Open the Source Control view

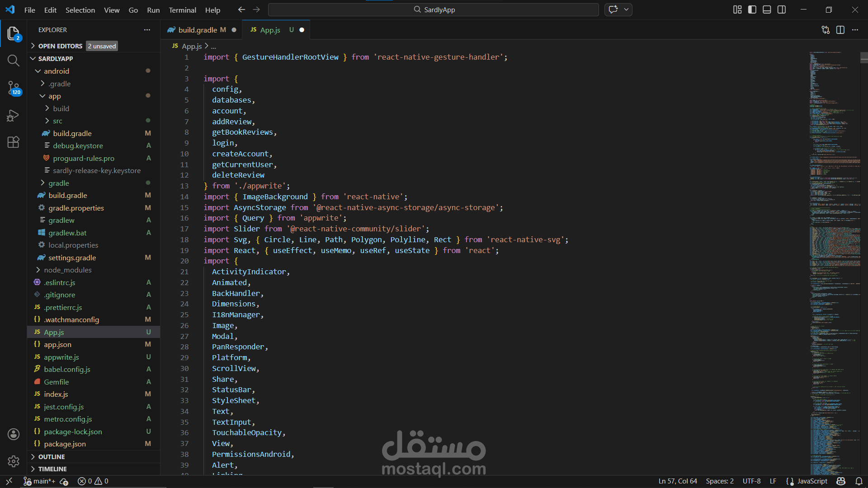coord(13,88)
